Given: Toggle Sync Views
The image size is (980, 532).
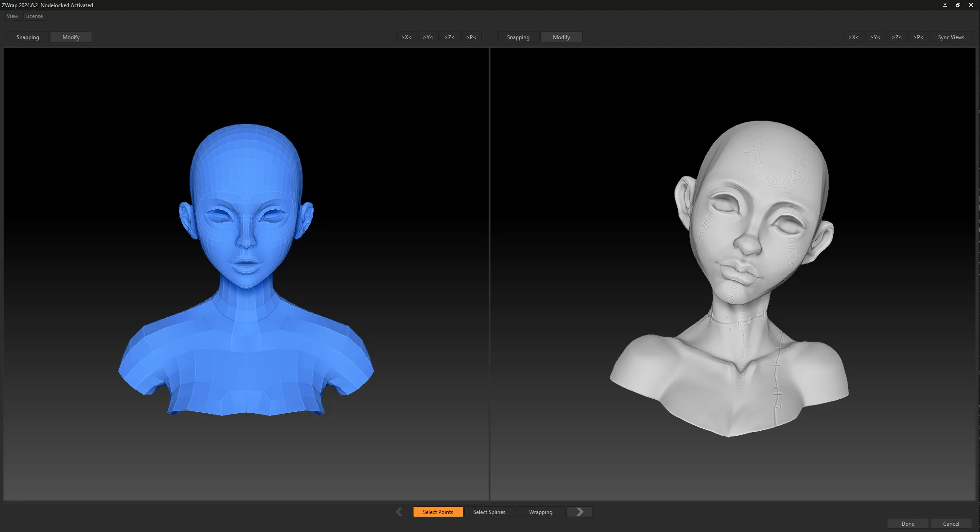Looking at the screenshot, I should tap(951, 37).
